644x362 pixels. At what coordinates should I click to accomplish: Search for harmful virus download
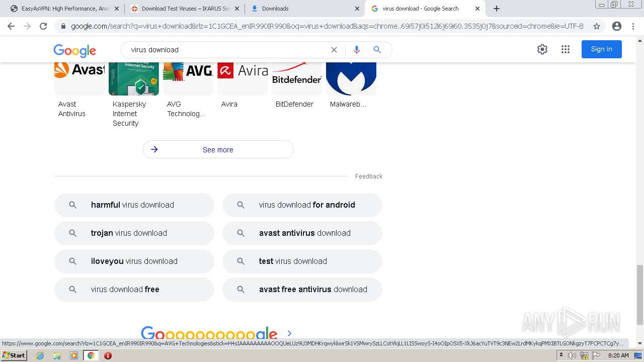(134, 205)
